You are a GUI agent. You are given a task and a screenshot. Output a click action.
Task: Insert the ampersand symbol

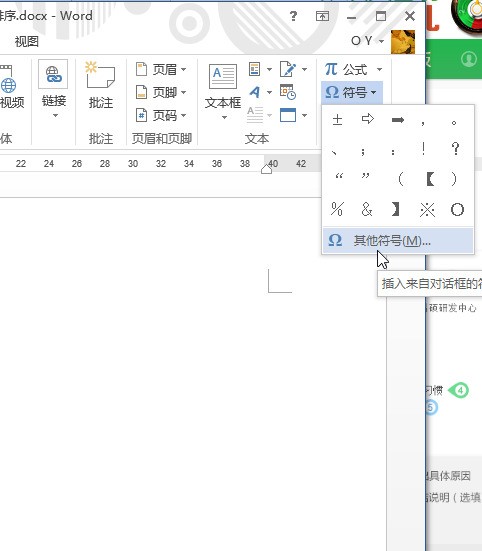367,209
